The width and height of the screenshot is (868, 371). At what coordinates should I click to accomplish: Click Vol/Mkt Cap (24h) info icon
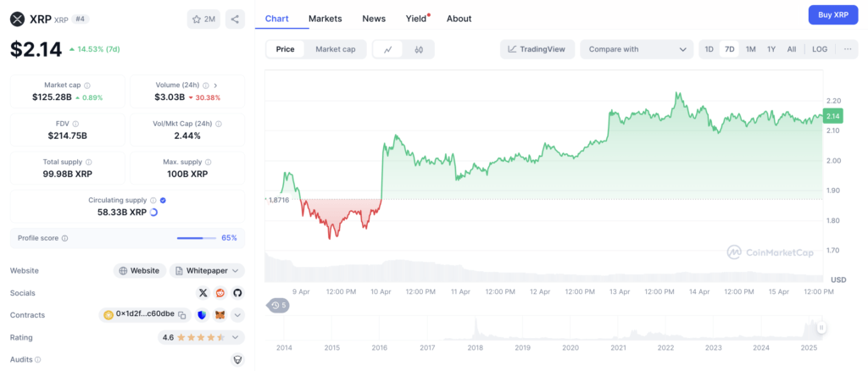pyautogui.click(x=219, y=125)
